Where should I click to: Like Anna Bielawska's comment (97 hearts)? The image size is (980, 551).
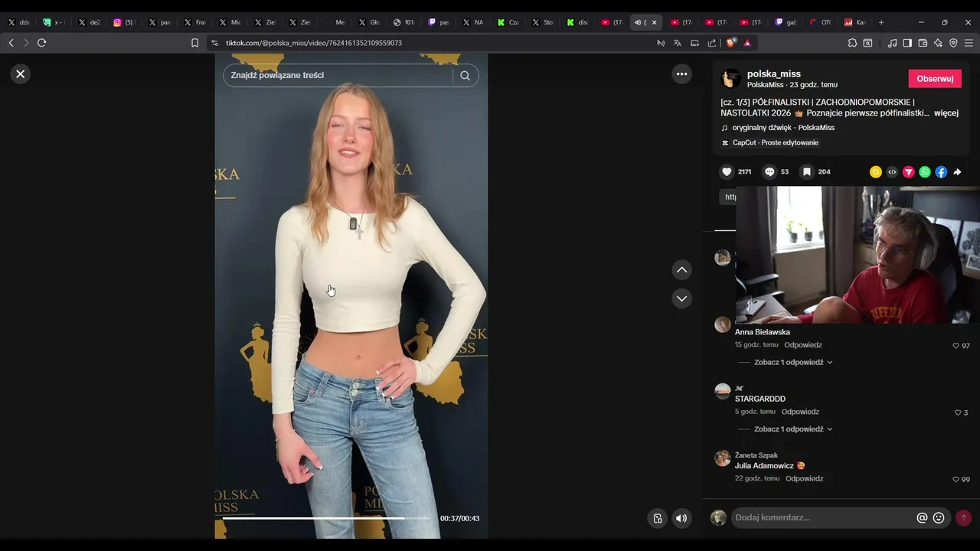click(x=955, y=346)
